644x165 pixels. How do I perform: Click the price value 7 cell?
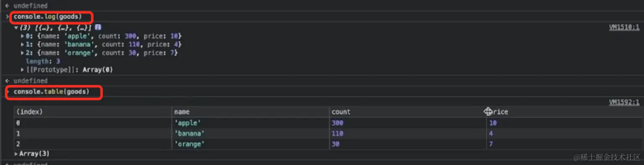tap(564, 144)
